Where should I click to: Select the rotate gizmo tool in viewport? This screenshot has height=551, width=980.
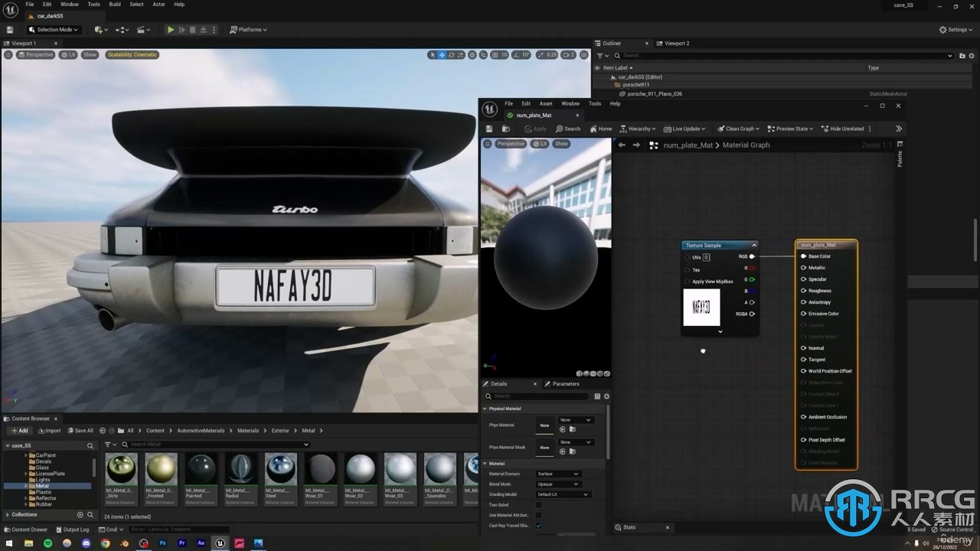click(452, 54)
